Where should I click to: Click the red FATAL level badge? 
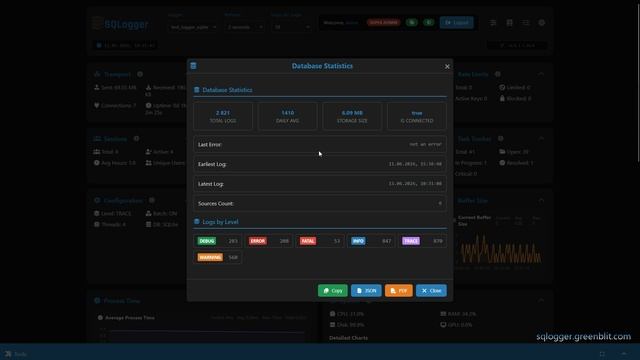click(308, 241)
